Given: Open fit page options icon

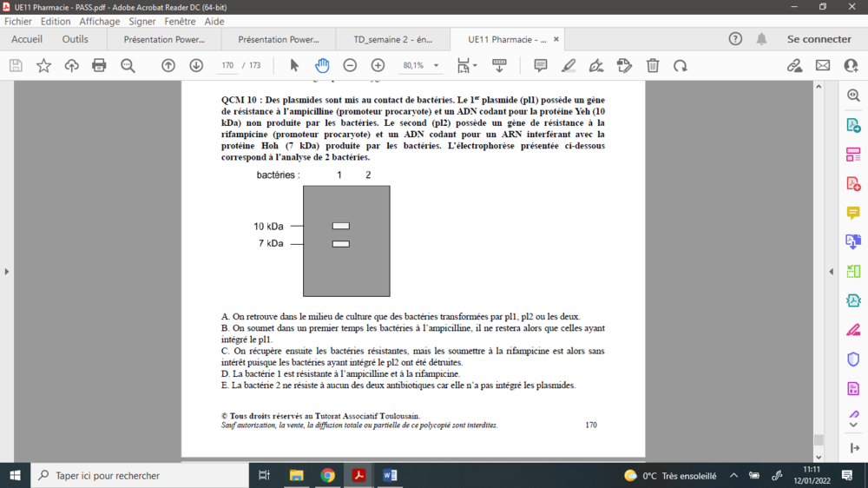Looking at the screenshot, I should [467, 65].
